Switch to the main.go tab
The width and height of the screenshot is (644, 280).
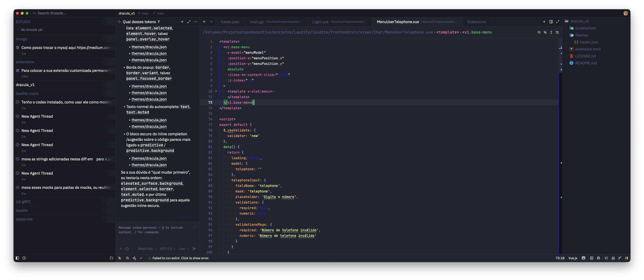point(276,22)
